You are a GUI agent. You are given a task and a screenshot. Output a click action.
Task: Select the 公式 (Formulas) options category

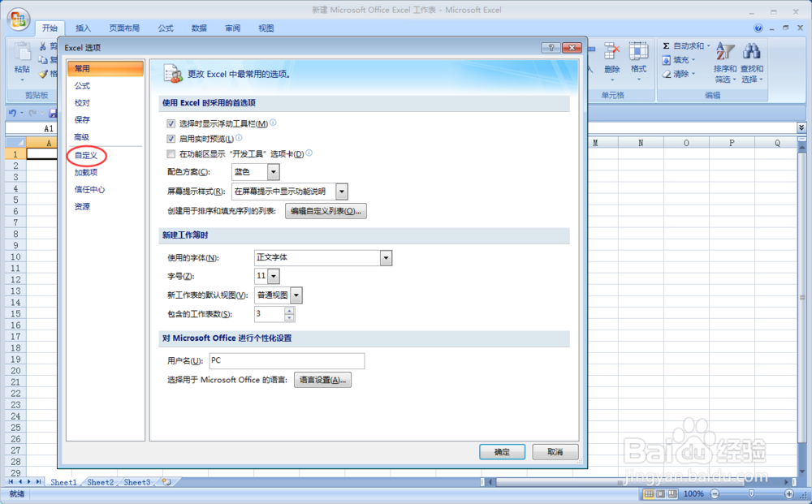tap(82, 85)
